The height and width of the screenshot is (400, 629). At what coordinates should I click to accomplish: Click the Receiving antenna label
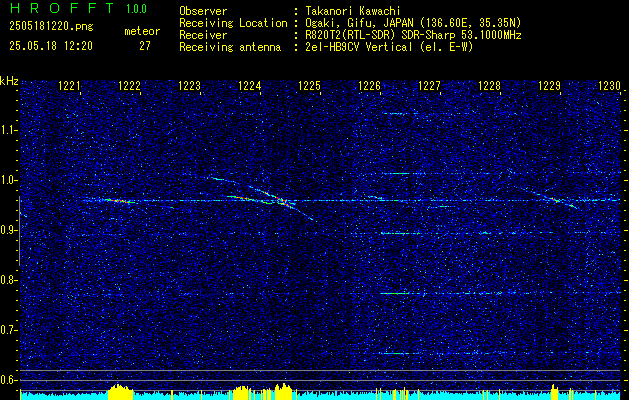pyautogui.click(x=230, y=47)
